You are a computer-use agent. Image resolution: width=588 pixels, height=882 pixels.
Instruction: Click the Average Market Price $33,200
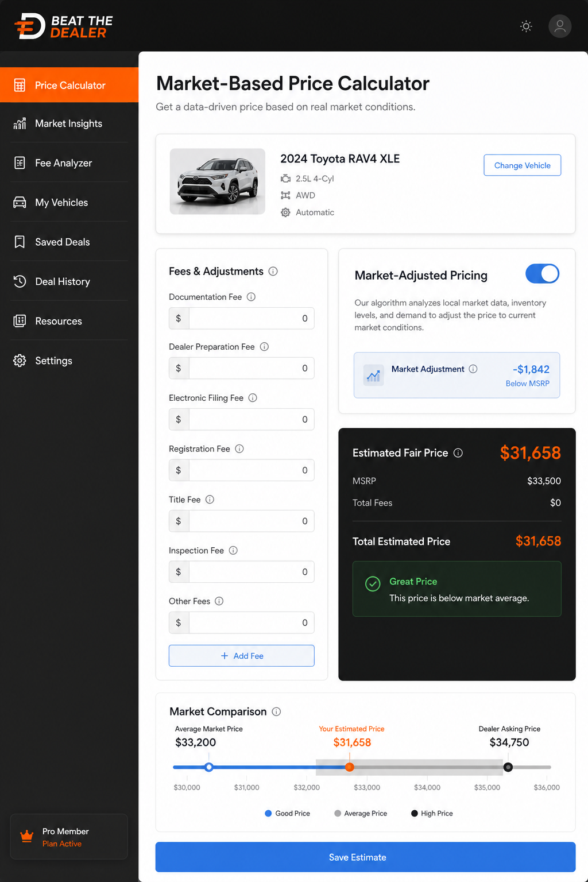[x=196, y=742]
